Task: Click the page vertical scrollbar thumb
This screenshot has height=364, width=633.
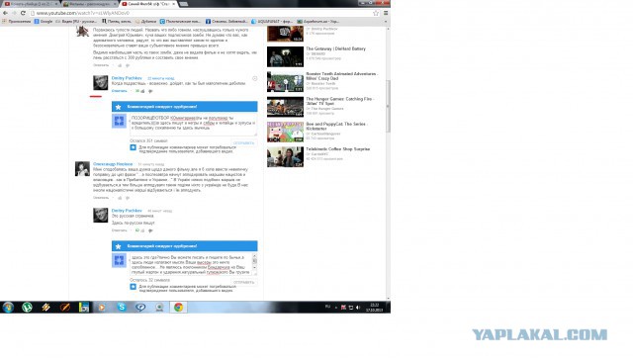Action: click(x=388, y=106)
